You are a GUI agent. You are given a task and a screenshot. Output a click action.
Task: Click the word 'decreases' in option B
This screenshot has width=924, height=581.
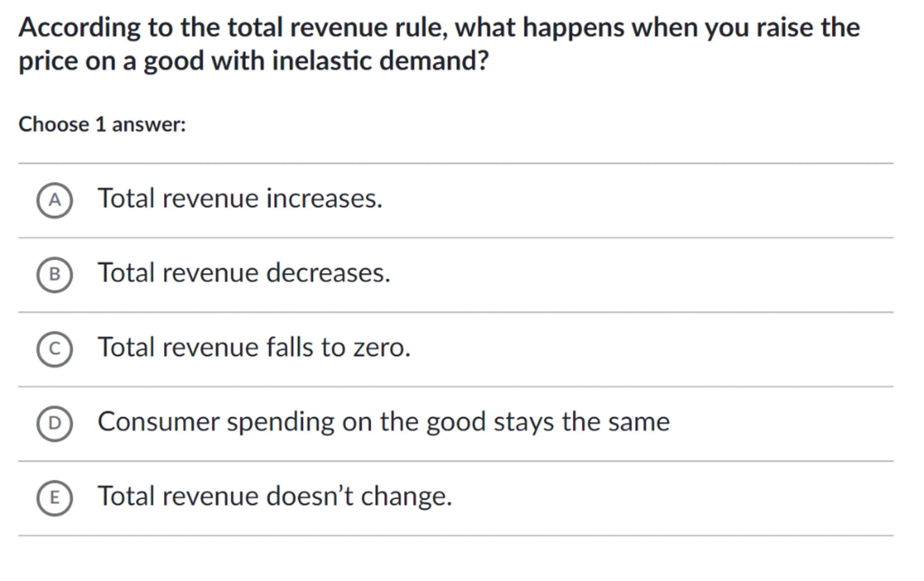pyautogui.click(x=328, y=273)
